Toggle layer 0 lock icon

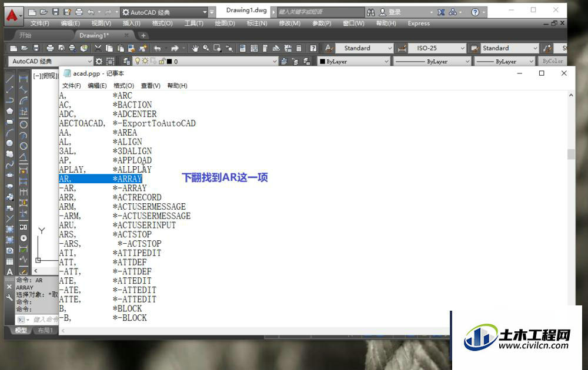[161, 61]
